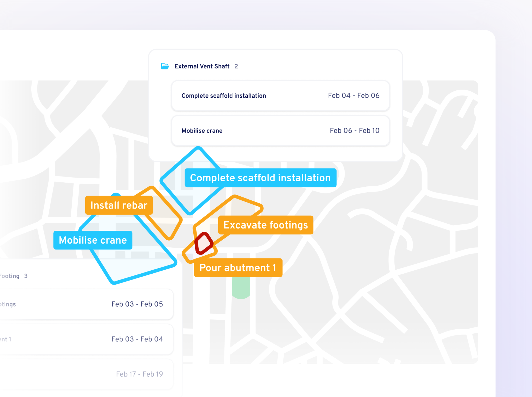Click the orange Install rebar map label
The width and height of the screenshot is (532, 397).
[119, 205]
